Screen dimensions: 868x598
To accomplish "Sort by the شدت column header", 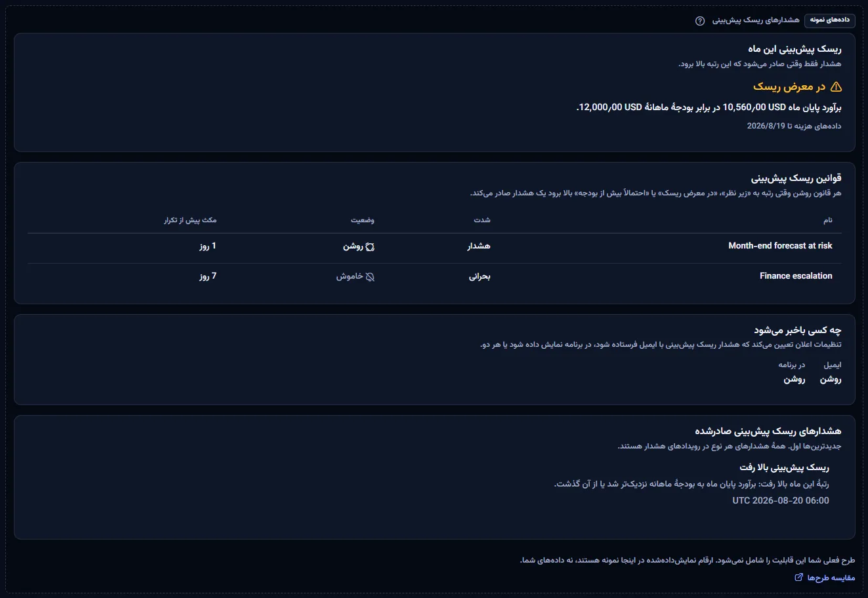I will [x=482, y=220].
